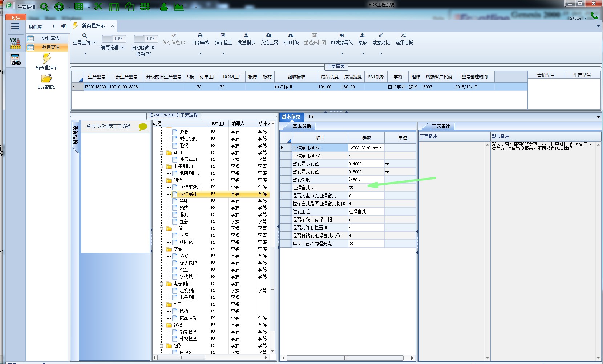
Task: Open dropdown arrow under 指示检查
Action: pos(223,54)
